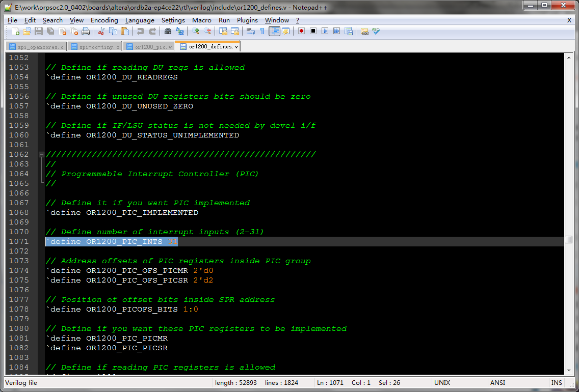
Task: Click the Open file toolbar icon
Action: (27, 32)
